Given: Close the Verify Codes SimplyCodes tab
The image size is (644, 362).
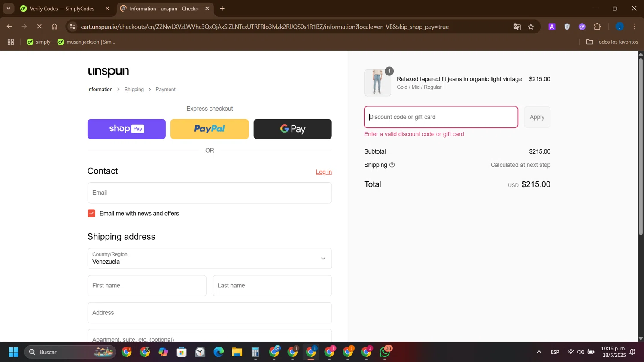Looking at the screenshot, I should 107,9.
